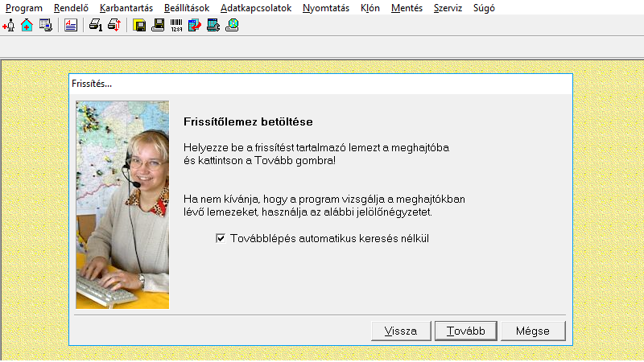Viewport: 644px width, 362px height.
Task: Open the Klón menu
Action: (x=370, y=8)
